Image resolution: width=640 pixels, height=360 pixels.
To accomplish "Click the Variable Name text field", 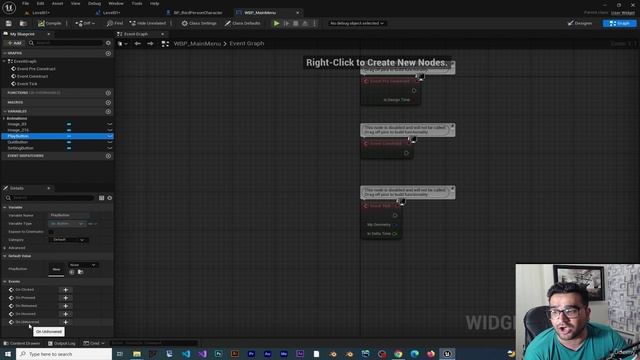I will pos(69,215).
